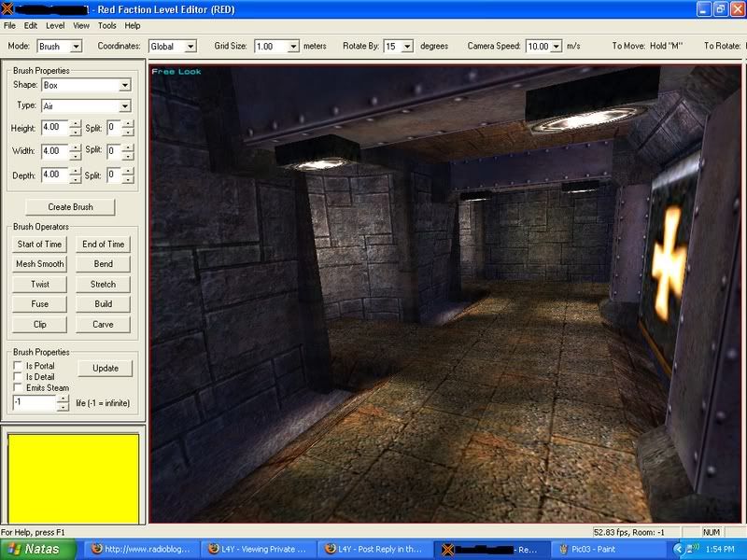
Task: Click the End of Time operator
Action: coord(103,245)
